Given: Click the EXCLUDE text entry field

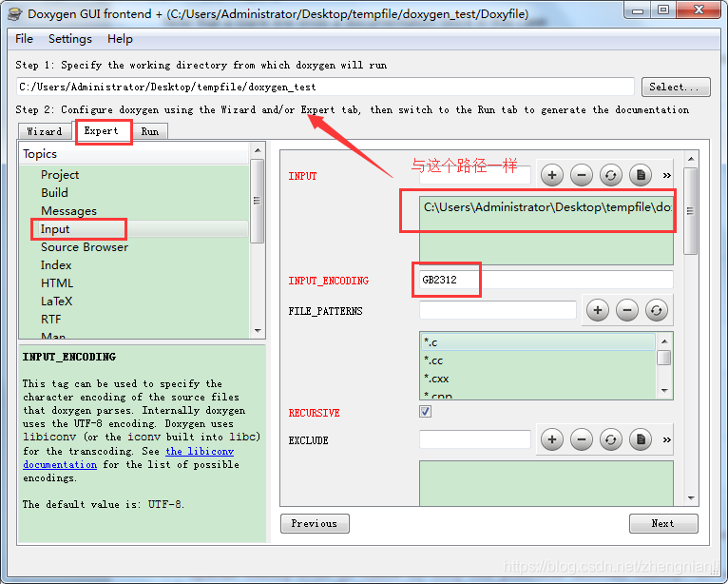Looking at the screenshot, I should click(x=475, y=439).
